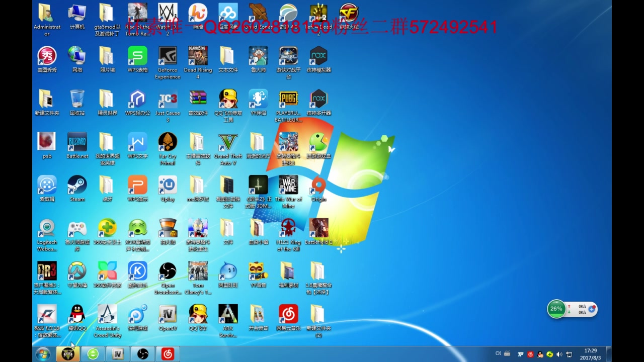
Task: Select the ARK Survival icon
Action: coord(228,321)
